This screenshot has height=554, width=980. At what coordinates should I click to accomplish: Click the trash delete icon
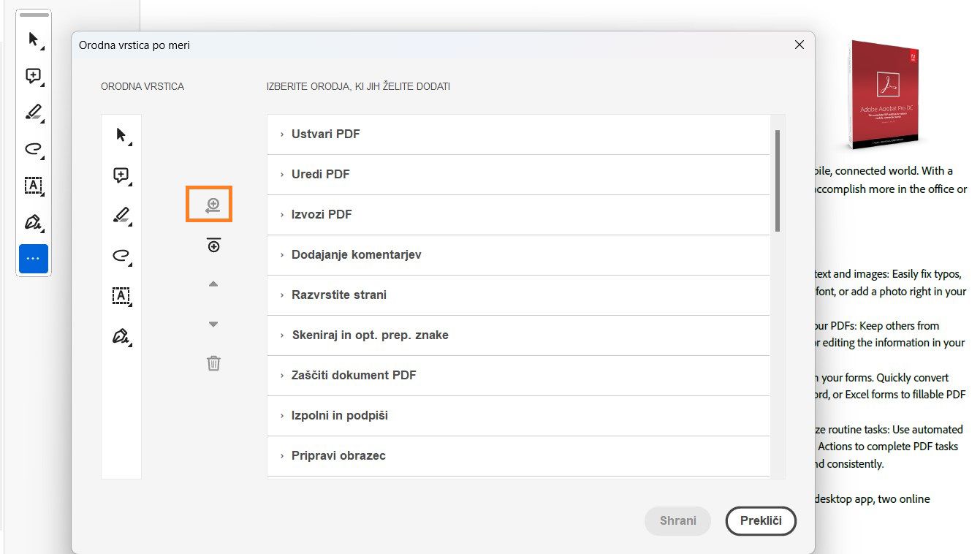[213, 363]
